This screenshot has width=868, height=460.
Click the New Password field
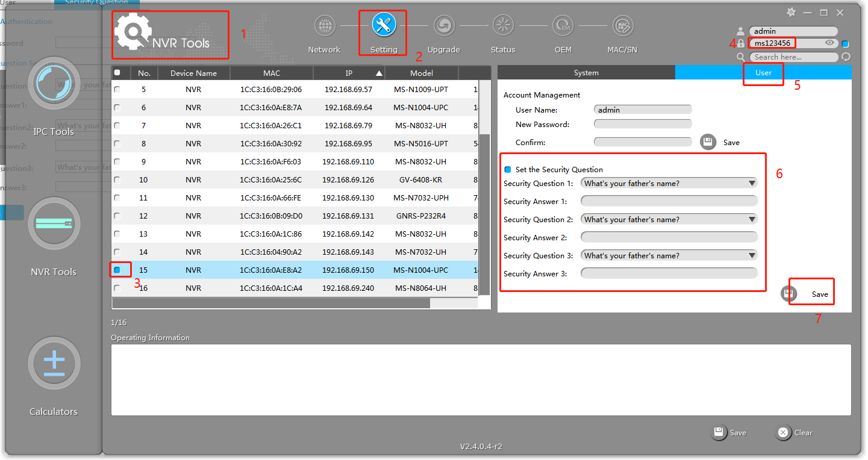pos(643,124)
